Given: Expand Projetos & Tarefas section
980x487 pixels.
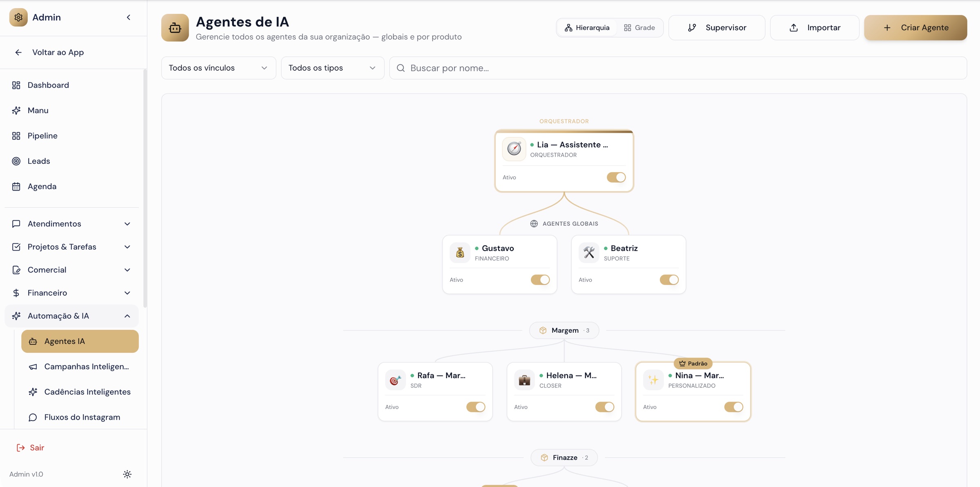Looking at the screenshot, I should pyautogui.click(x=72, y=247).
